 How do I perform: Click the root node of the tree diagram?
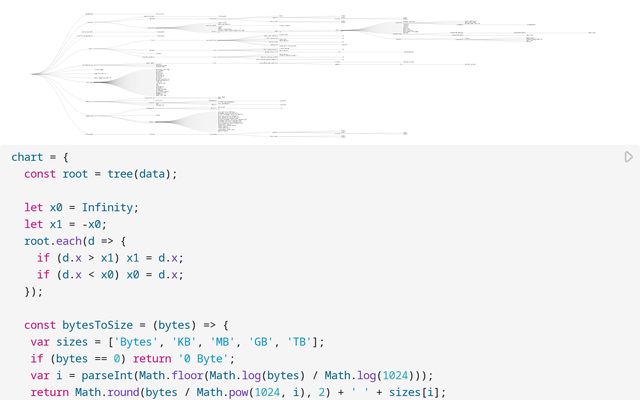(x=33, y=74)
